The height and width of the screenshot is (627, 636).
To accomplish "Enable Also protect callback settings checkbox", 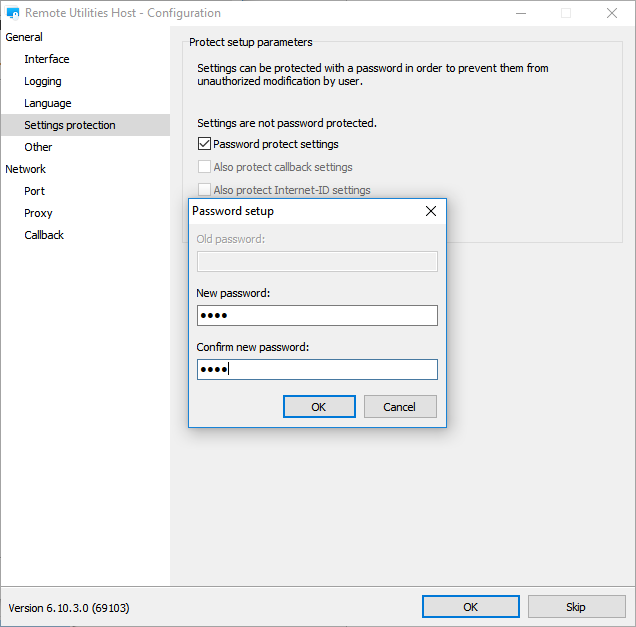I will [x=204, y=167].
